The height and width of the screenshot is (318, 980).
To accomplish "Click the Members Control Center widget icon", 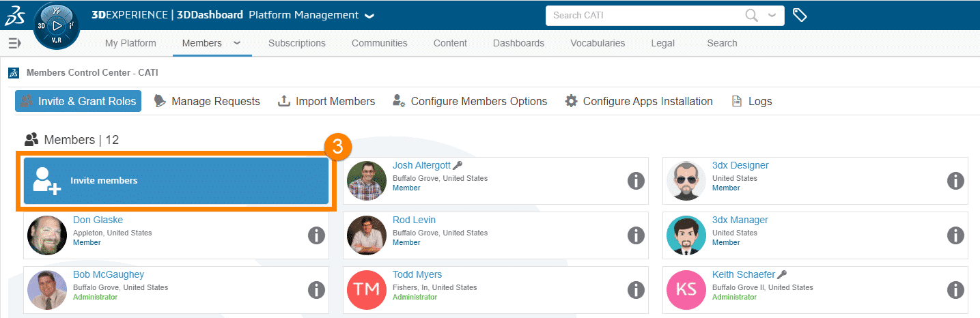I will (14, 72).
